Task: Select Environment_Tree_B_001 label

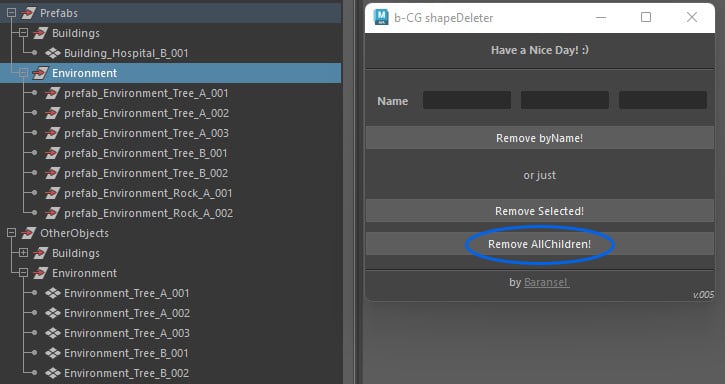Action: coord(126,353)
